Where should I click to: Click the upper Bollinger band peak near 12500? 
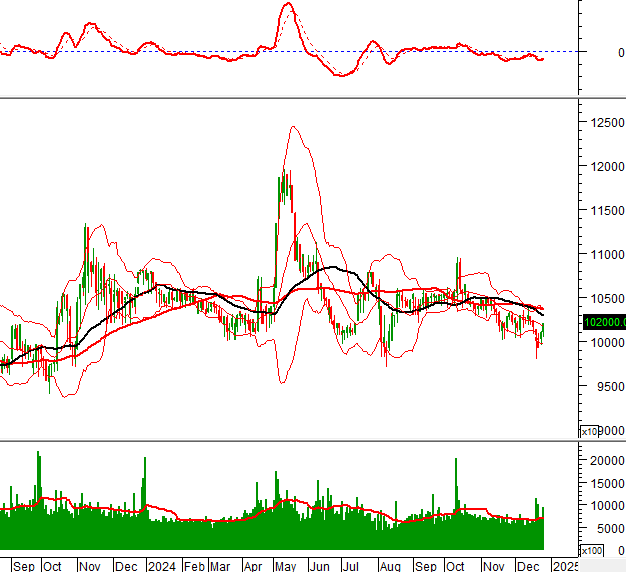[292, 127]
